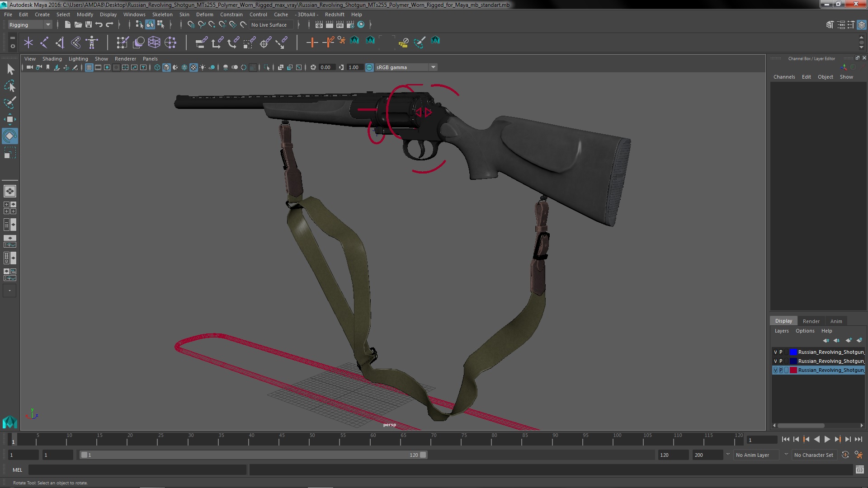Open the Redshift menu
868x488 pixels.
[x=335, y=14]
